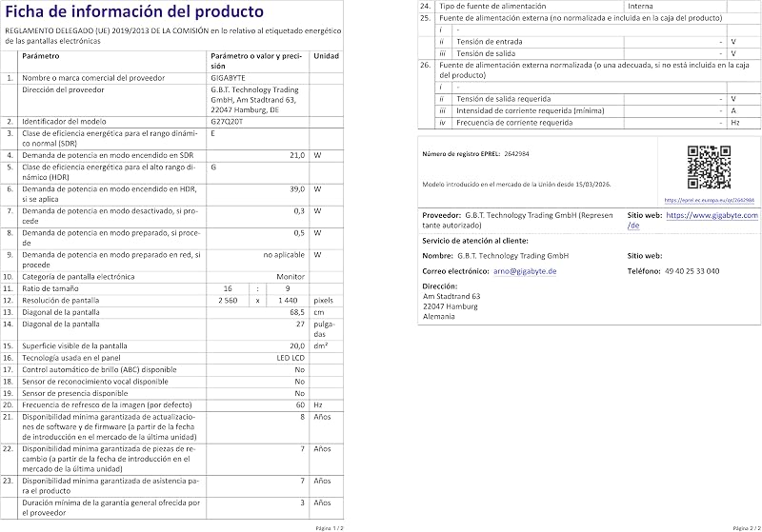Select country 'Alemania' in the address
762x532 pixels.
tap(438, 317)
